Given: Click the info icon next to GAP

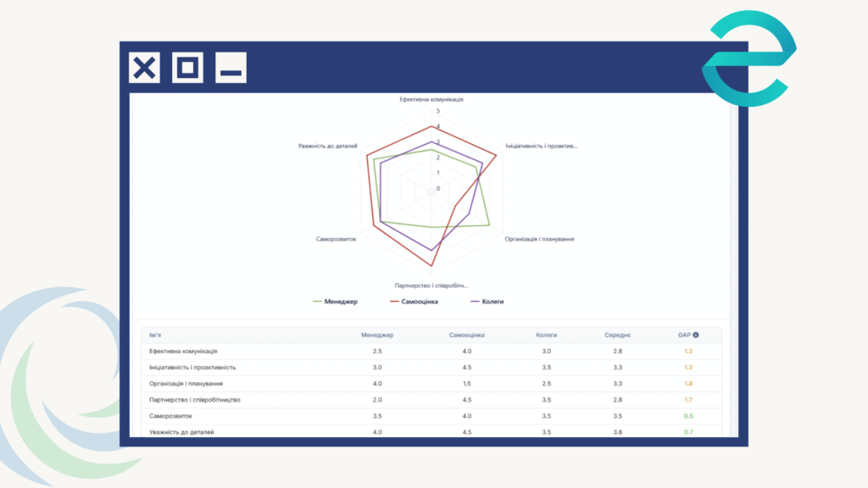Looking at the screenshot, I should 696,335.
